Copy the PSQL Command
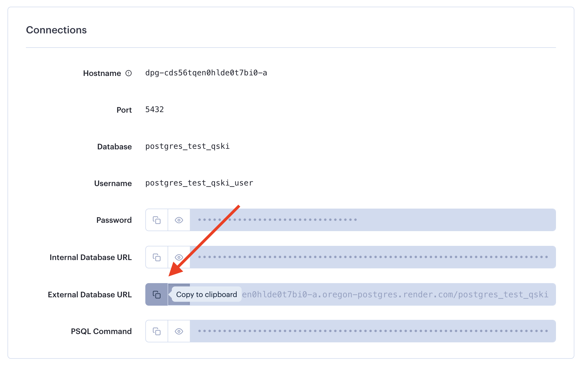Screen dimensions: 588x366 tap(157, 331)
